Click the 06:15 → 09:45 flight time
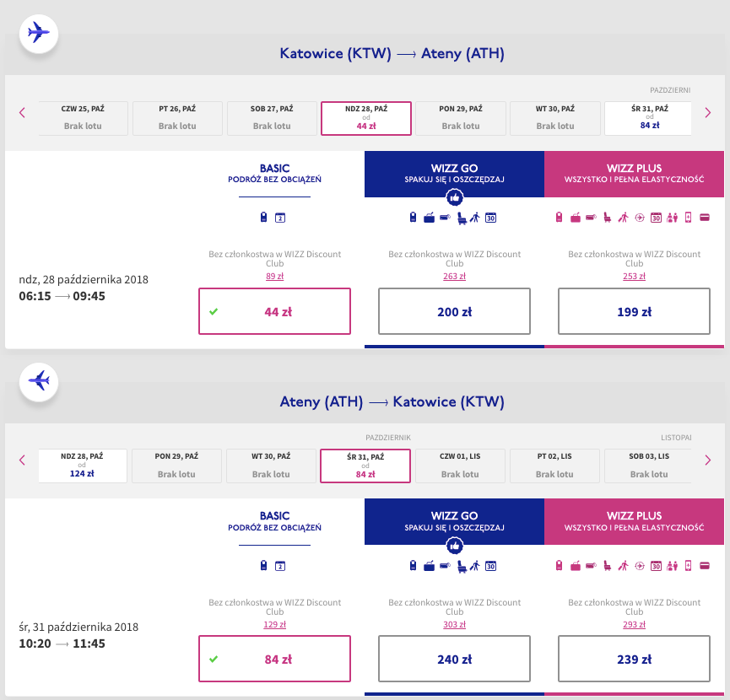 62,296
